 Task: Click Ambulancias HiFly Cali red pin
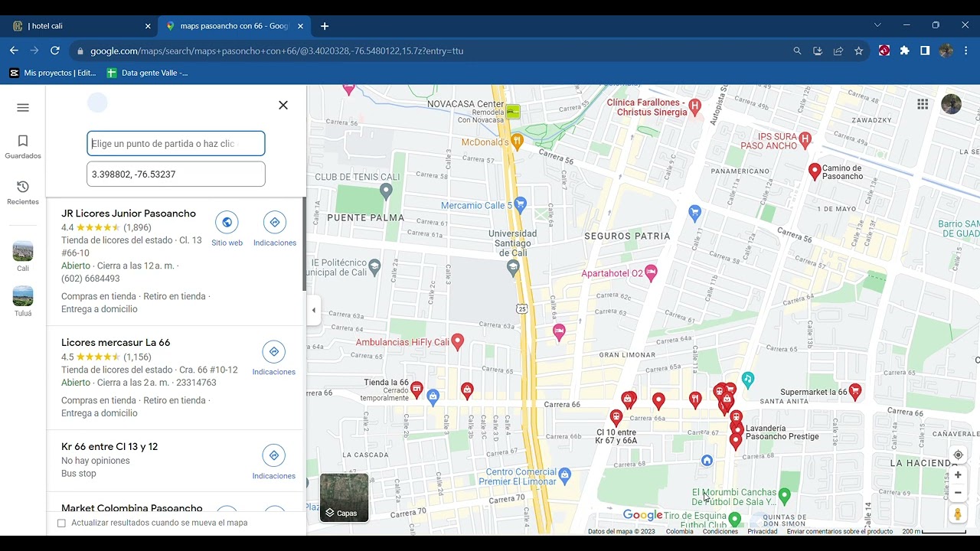coord(457,341)
